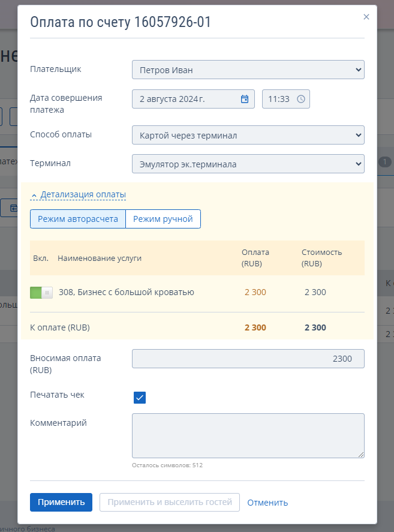Open the Плательщик dropdown
This screenshot has width=394, height=532.
[x=248, y=70]
